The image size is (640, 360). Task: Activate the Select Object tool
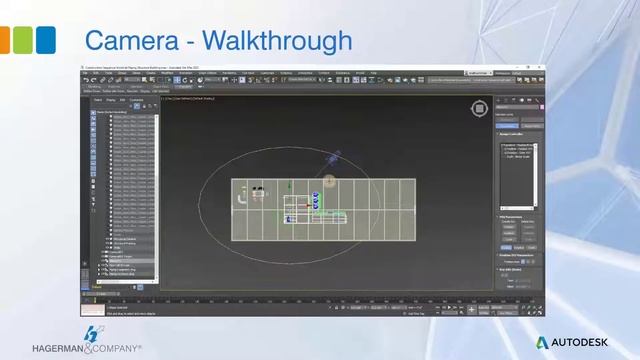pos(144,80)
